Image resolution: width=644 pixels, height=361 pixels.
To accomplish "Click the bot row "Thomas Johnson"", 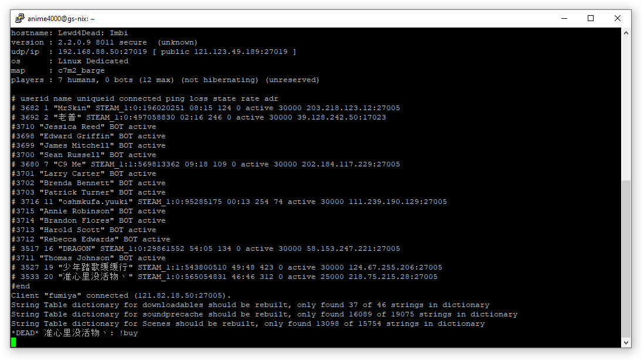I will coord(88,258).
